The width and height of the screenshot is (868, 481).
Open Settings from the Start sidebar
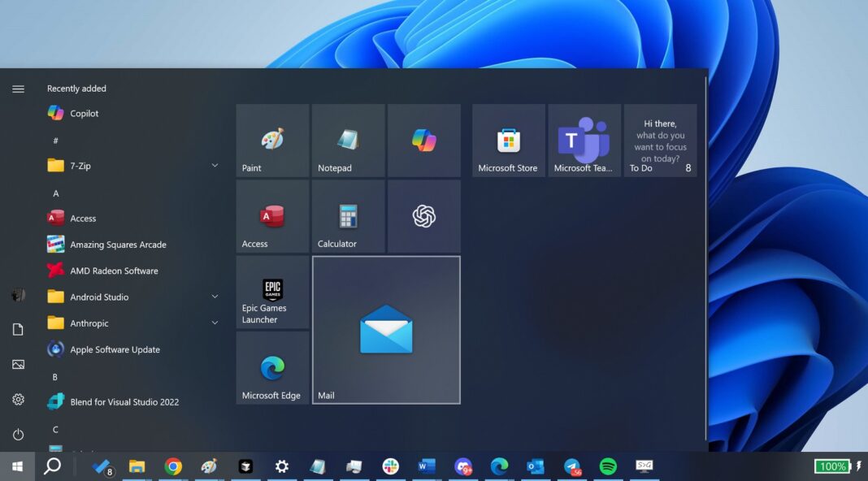[18, 399]
